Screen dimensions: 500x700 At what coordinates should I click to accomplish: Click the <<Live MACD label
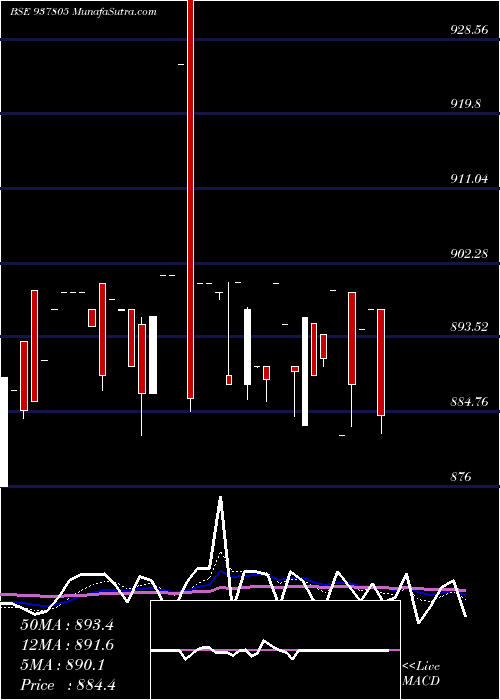pos(421,674)
